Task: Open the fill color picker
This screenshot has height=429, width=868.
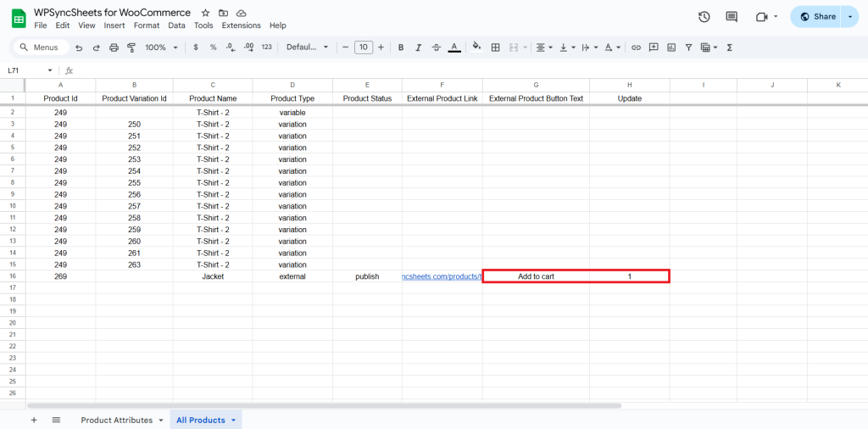Action: (x=476, y=47)
